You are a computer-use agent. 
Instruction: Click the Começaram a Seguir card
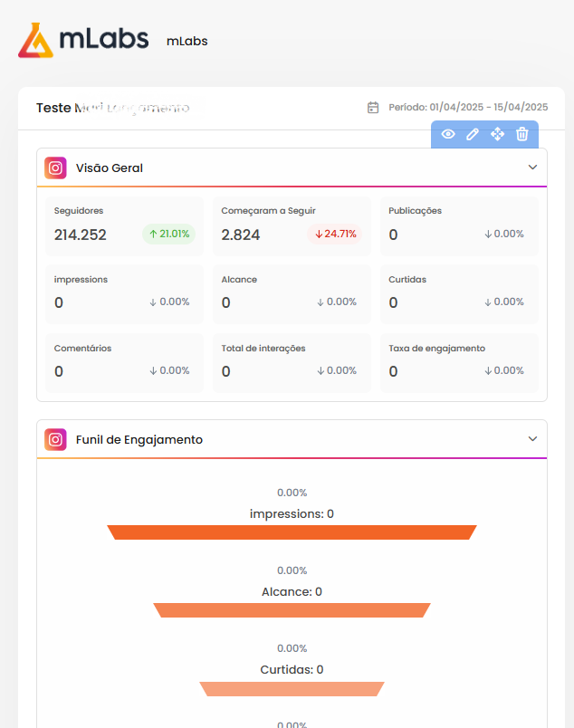pyautogui.click(x=292, y=225)
